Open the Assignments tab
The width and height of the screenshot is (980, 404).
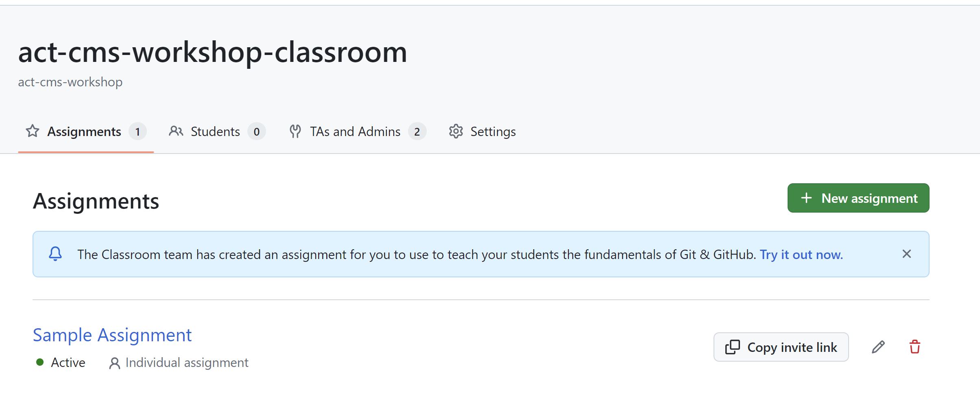tap(86, 132)
